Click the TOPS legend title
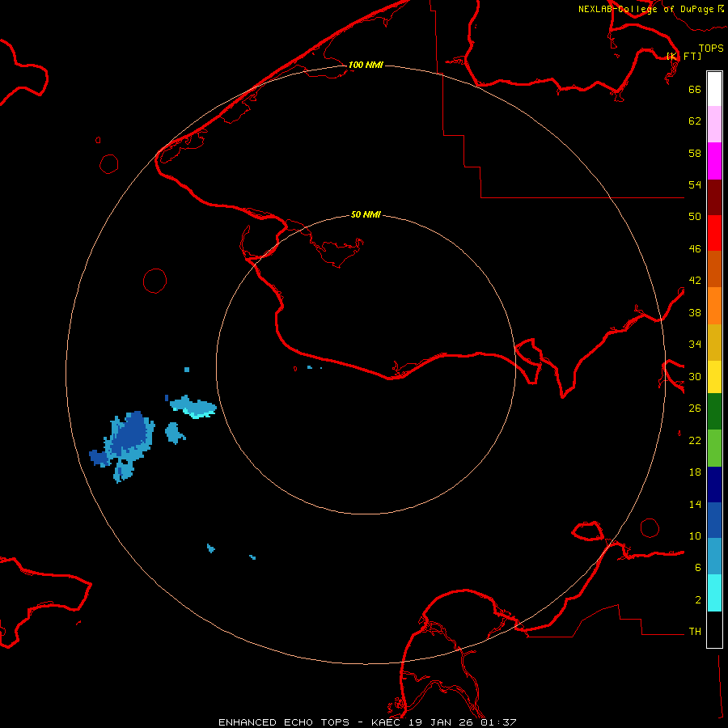The width and height of the screenshot is (728, 728). [711, 48]
